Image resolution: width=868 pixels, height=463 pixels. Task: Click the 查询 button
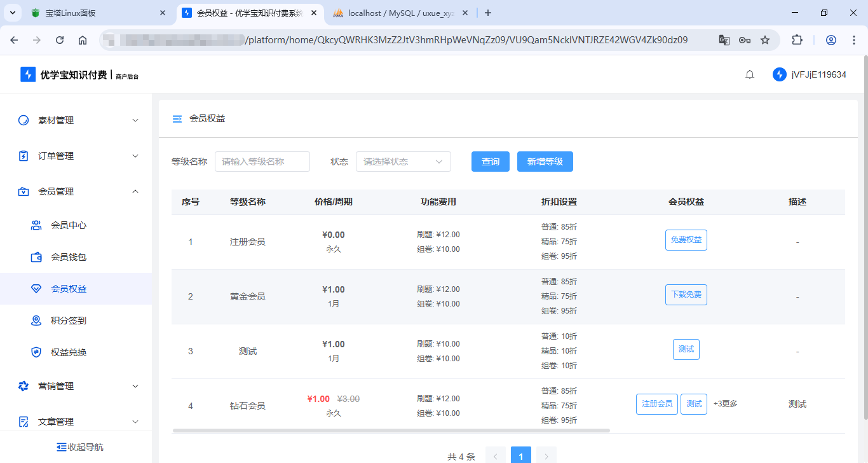[x=490, y=162]
